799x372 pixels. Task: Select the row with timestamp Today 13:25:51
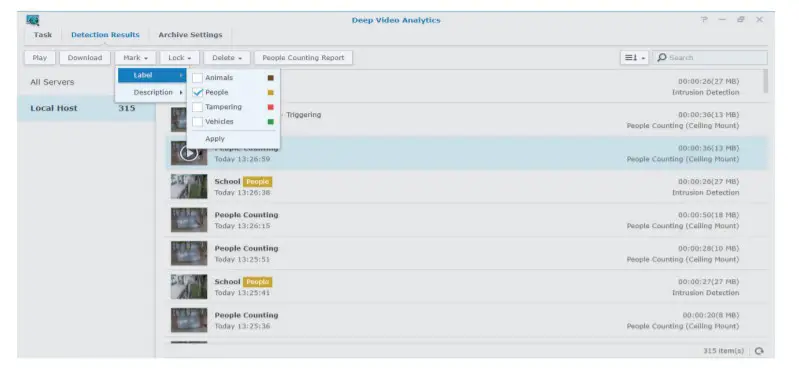click(466, 254)
